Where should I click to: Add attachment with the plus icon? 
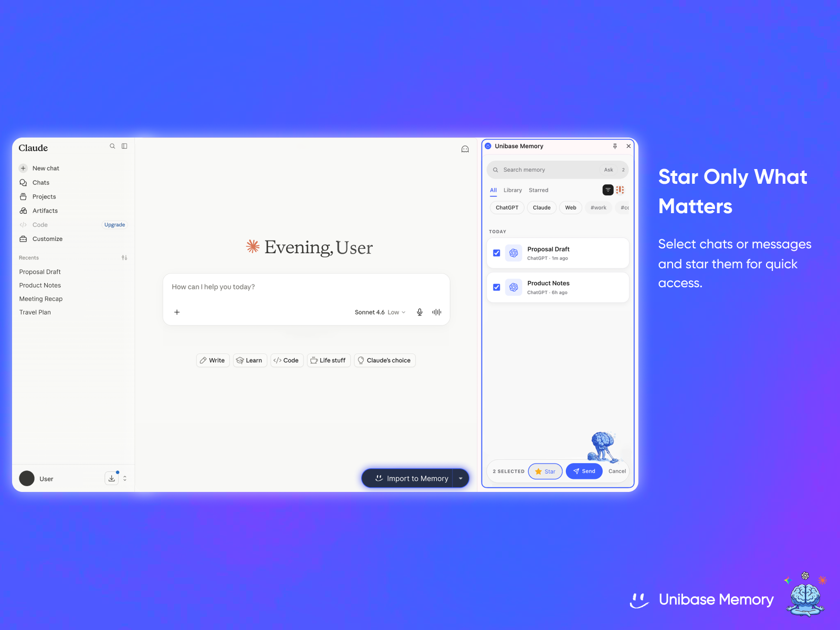(x=177, y=312)
